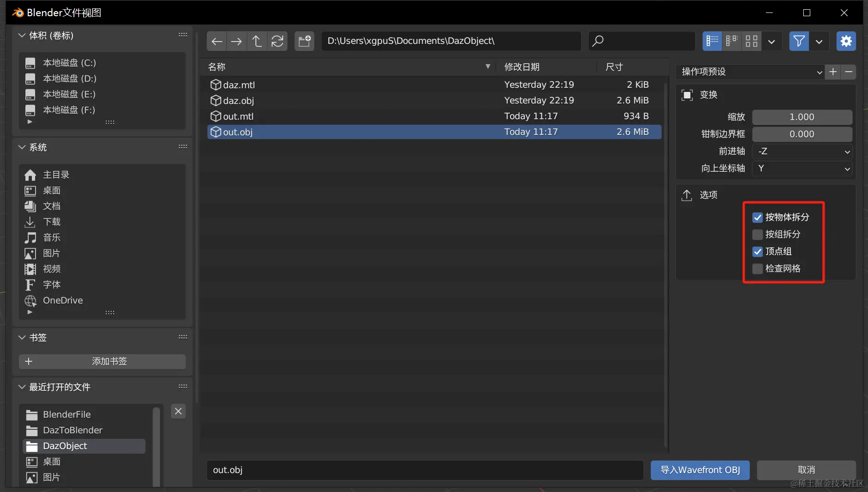Viewport: 868px width, 492px height.
Task: Enable 检查网格 checkbox
Action: coord(758,268)
